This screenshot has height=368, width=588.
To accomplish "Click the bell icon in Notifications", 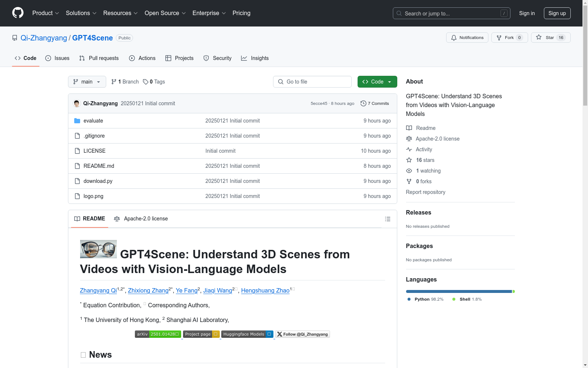I will coord(454,38).
